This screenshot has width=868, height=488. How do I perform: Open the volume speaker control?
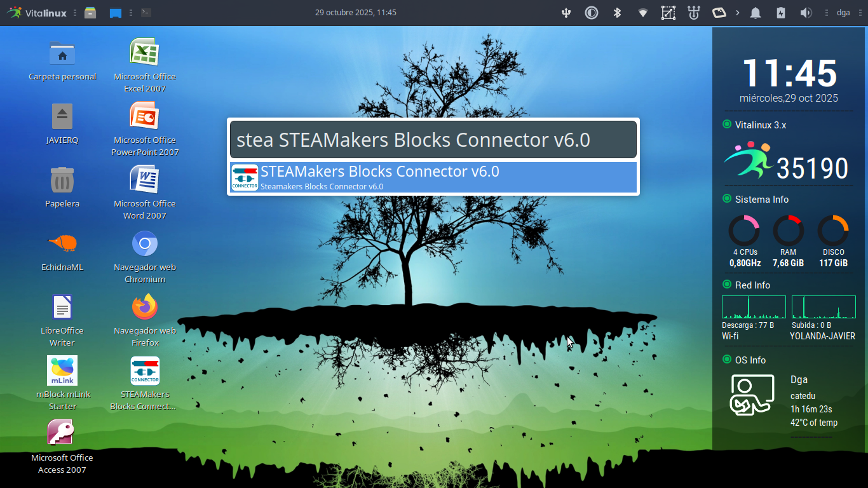click(x=806, y=13)
